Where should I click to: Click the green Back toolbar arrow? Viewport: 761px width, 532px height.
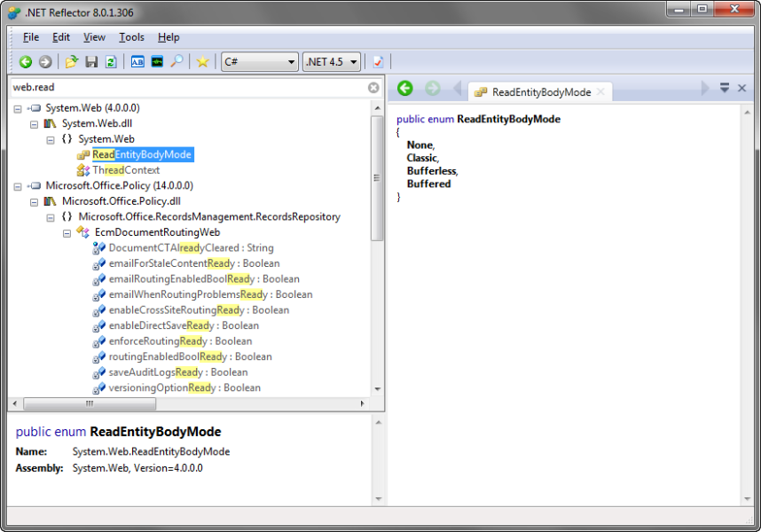pyautogui.click(x=25, y=61)
